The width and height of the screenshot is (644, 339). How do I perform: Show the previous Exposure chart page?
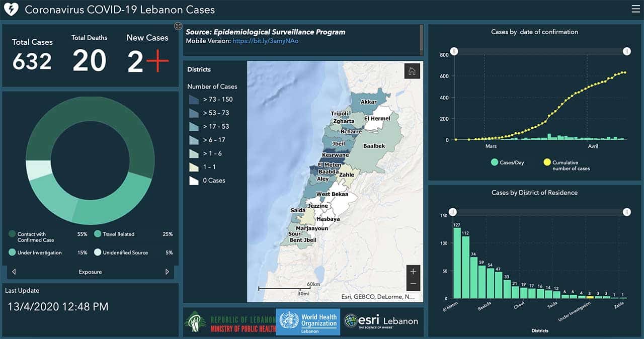[x=14, y=272]
